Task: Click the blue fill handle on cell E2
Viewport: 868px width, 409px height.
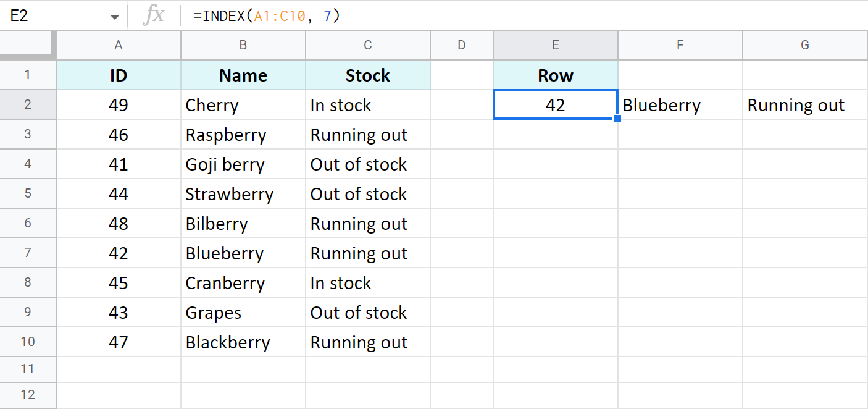Action: tap(616, 119)
